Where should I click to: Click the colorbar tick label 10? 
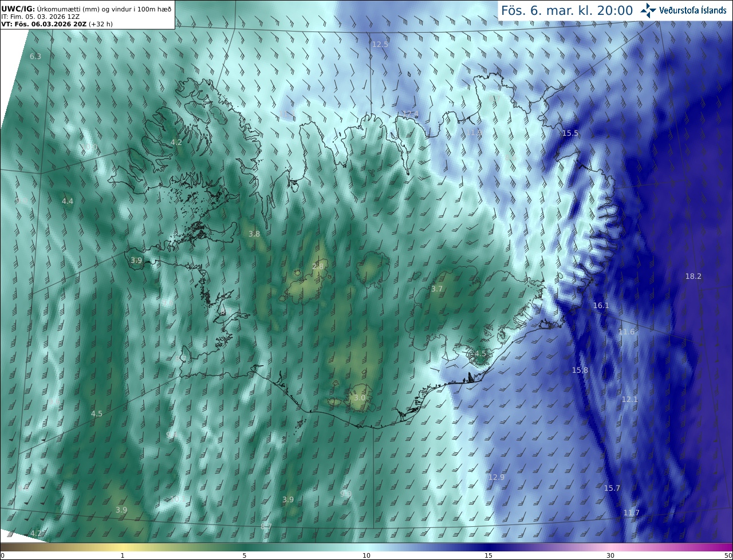[366, 555]
